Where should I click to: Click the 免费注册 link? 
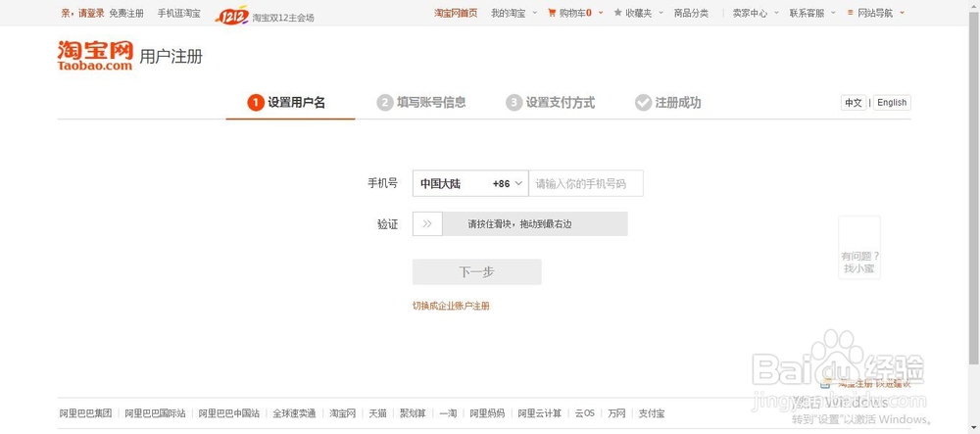point(126,13)
